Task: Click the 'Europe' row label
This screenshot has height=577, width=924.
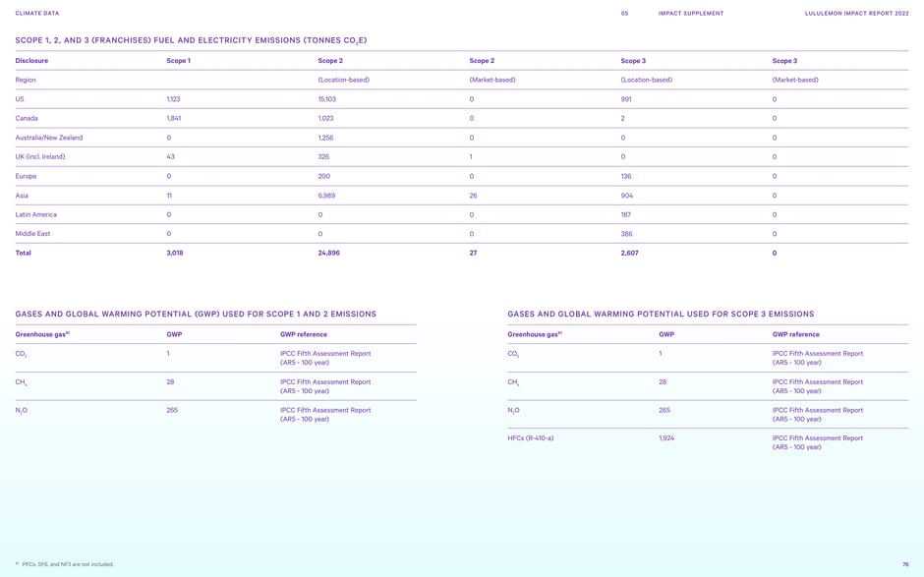Action: pyautogui.click(x=26, y=176)
